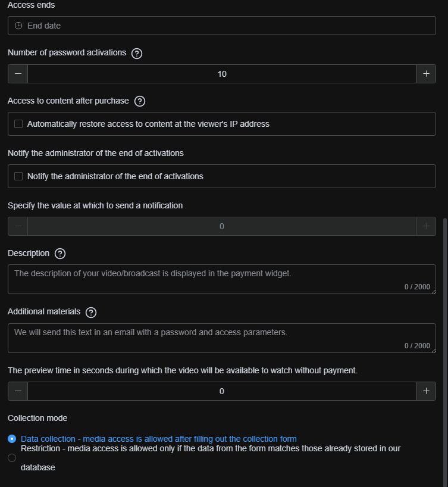Open help for Number of password activations

point(137,54)
